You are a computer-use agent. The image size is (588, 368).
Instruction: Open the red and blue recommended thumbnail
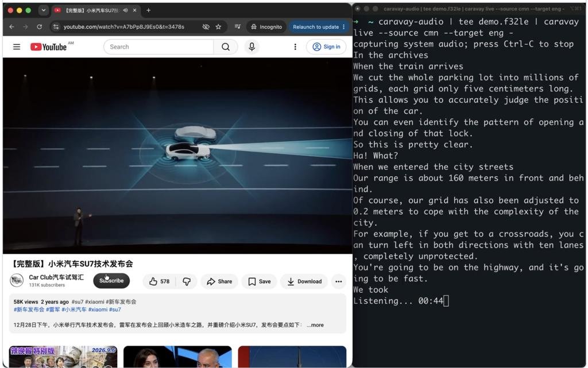pos(292,357)
